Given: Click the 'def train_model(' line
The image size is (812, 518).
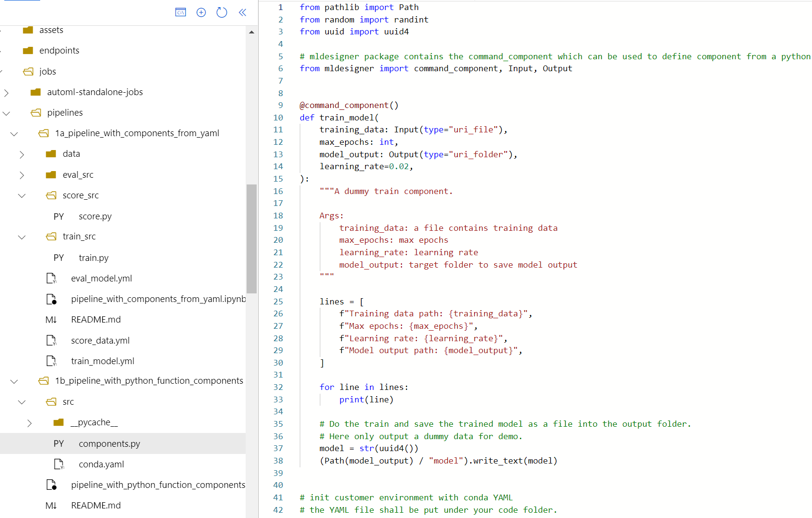Looking at the screenshot, I should pyautogui.click(x=339, y=118).
